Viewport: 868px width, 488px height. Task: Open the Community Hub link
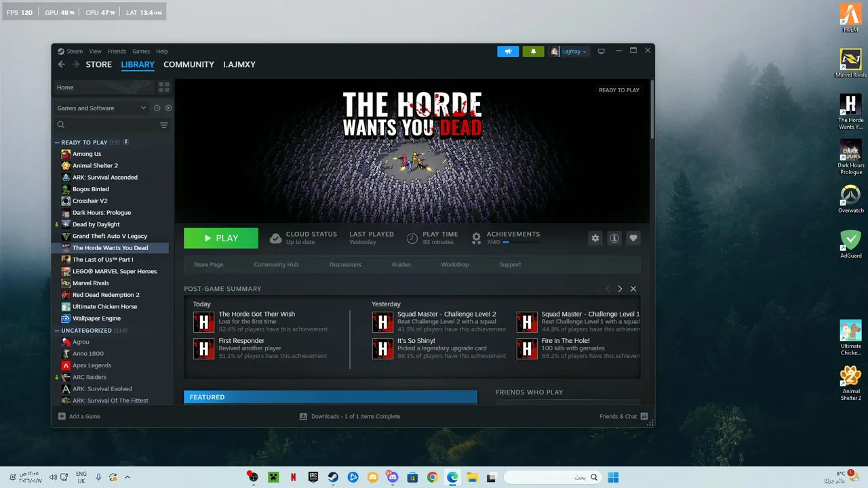[276, 264]
